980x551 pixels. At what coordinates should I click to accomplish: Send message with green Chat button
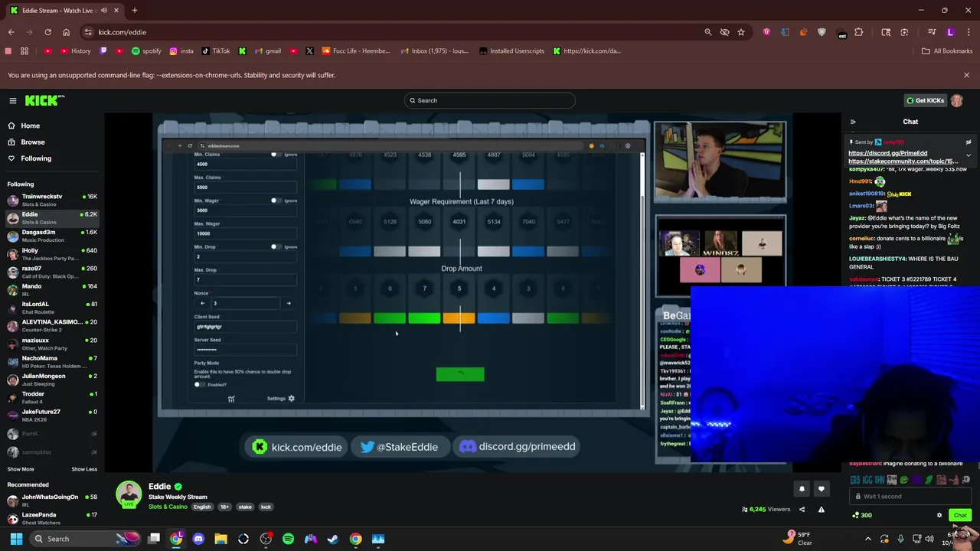[x=959, y=515]
